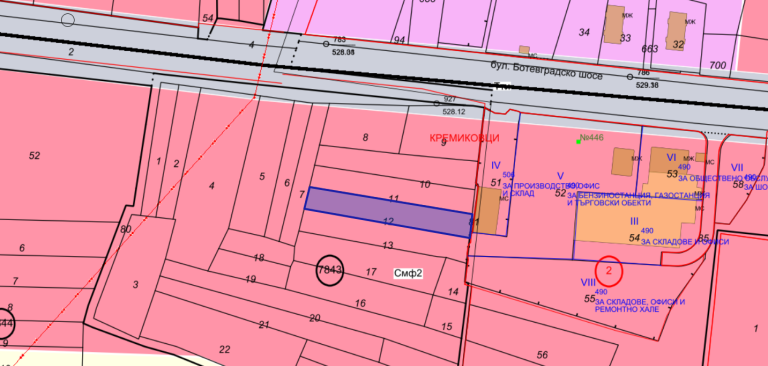Click parcel number 53

[x=672, y=174]
